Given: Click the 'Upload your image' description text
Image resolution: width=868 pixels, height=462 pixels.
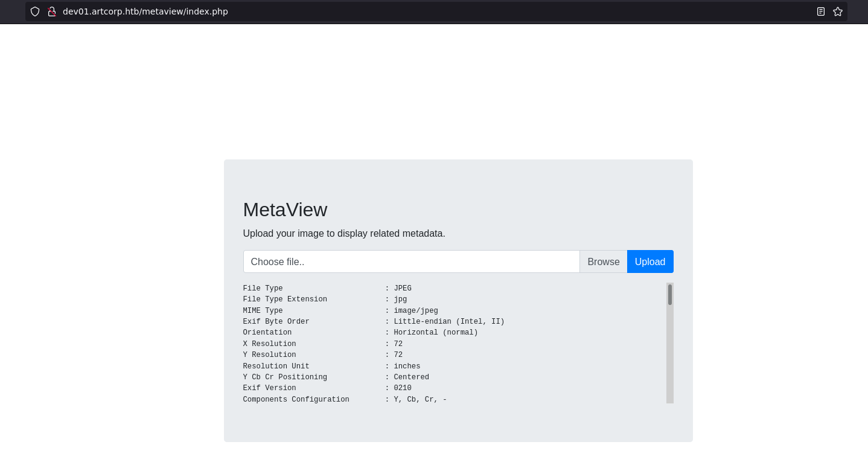Looking at the screenshot, I should click(343, 233).
